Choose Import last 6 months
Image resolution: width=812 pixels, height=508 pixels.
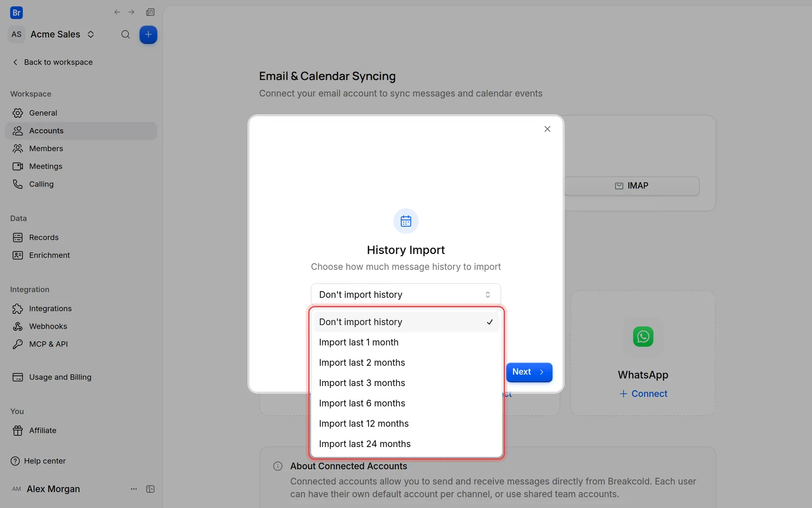coord(406,403)
